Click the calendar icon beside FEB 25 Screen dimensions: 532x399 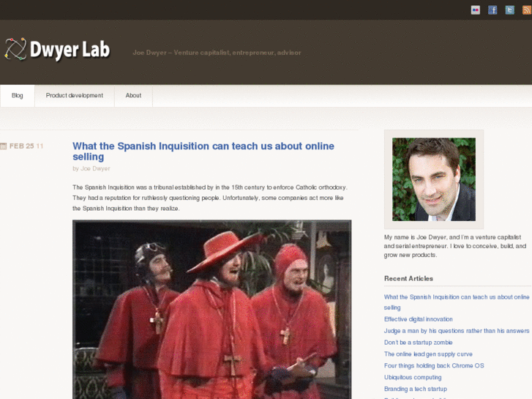click(x=4, y=146)
